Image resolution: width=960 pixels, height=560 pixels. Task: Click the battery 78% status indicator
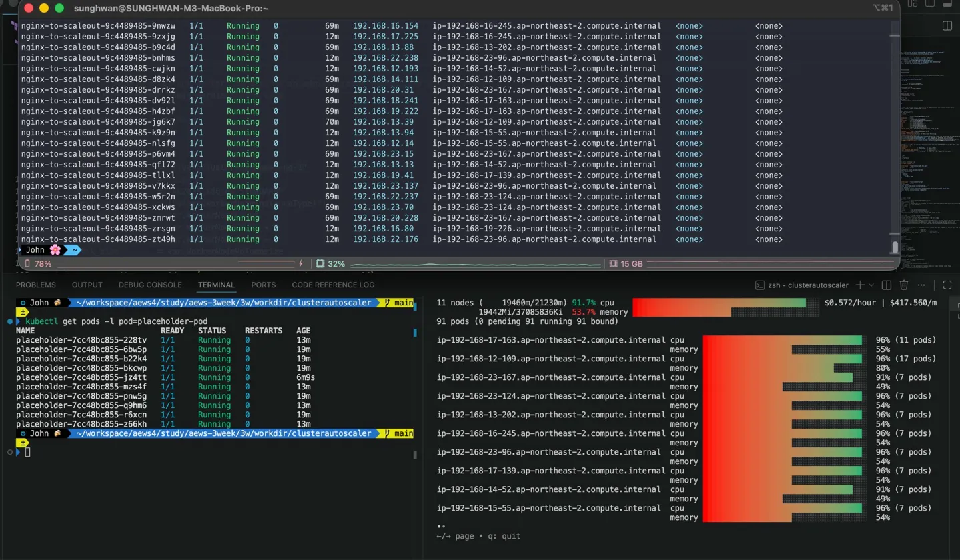tap(37, 264)
